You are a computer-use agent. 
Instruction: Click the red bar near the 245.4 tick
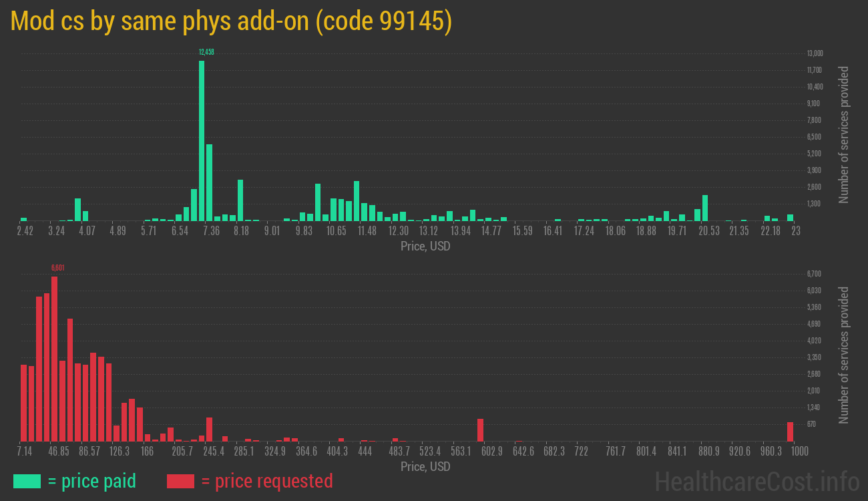tap(209, 429)
